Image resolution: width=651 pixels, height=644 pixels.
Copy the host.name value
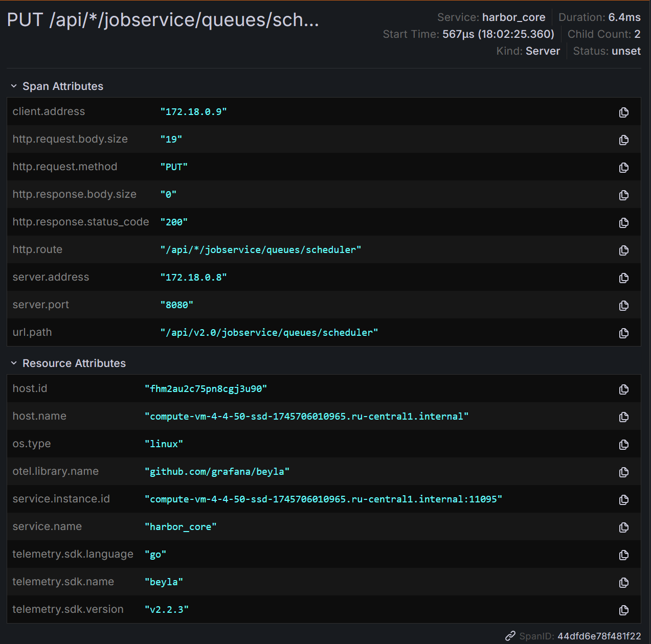pos(623,417)
